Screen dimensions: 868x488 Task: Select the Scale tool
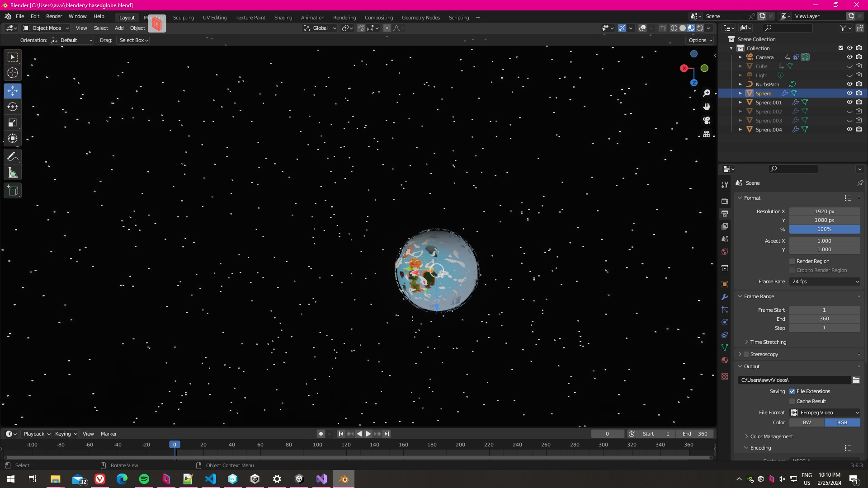[x=13, y=122]
